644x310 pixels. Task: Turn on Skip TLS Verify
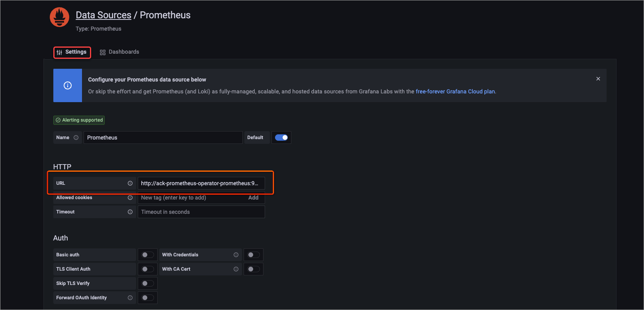click(x=148, y=283)
